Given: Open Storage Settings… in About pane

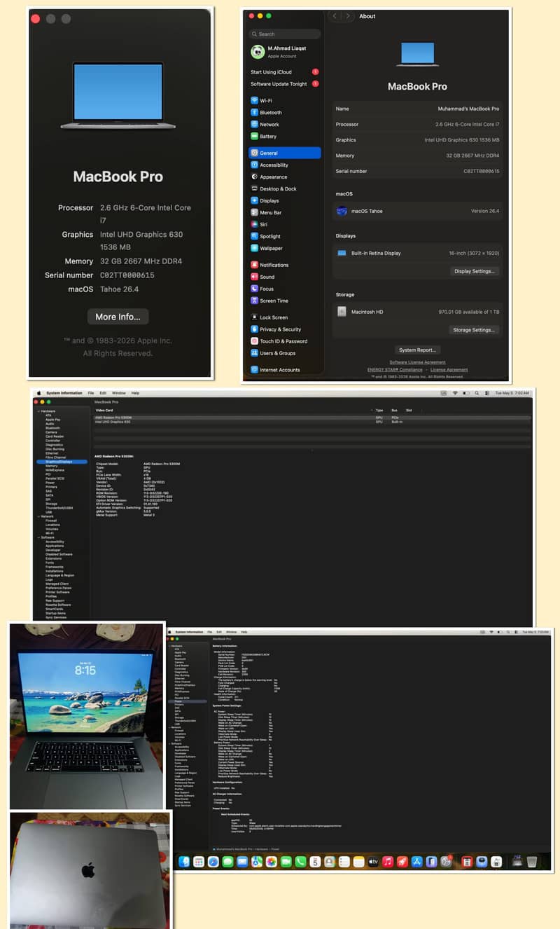Looking at the screenshot, I should [x=474, y=330].
